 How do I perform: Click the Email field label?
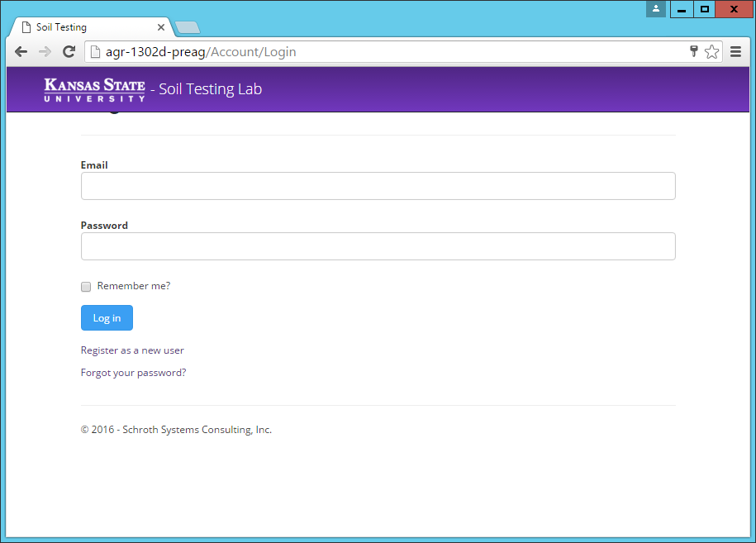[x=94, y=165]
